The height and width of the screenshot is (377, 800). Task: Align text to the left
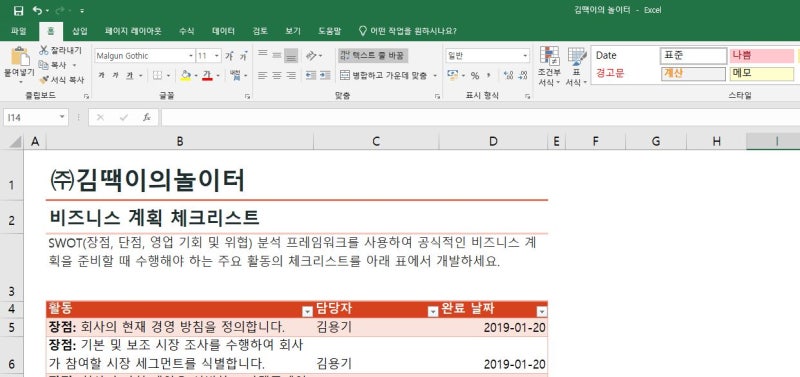(x=262, y=76)
